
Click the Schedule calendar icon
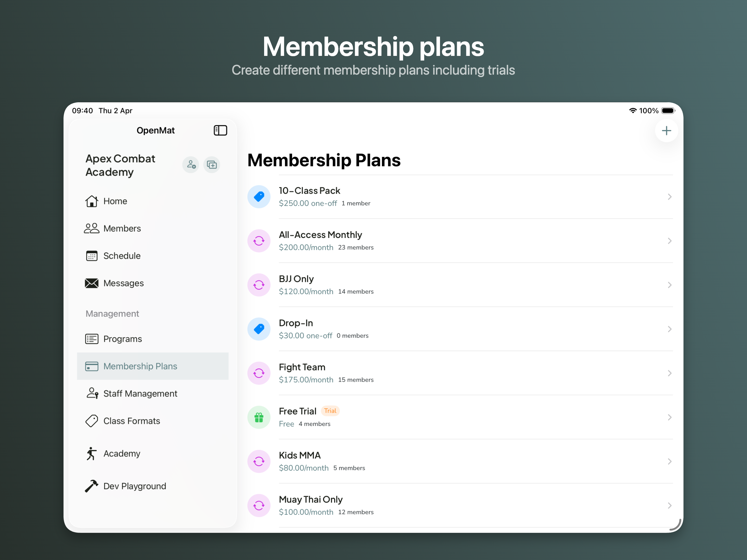click(x=91, y=256)
